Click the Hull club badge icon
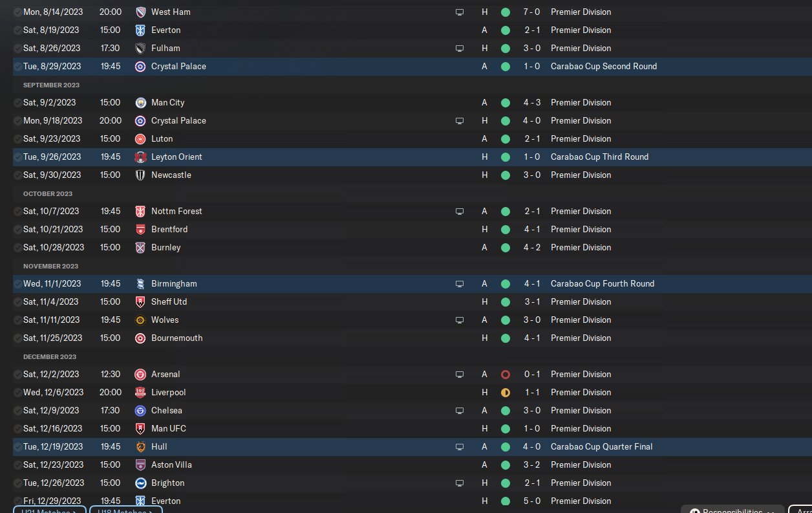 140,447
